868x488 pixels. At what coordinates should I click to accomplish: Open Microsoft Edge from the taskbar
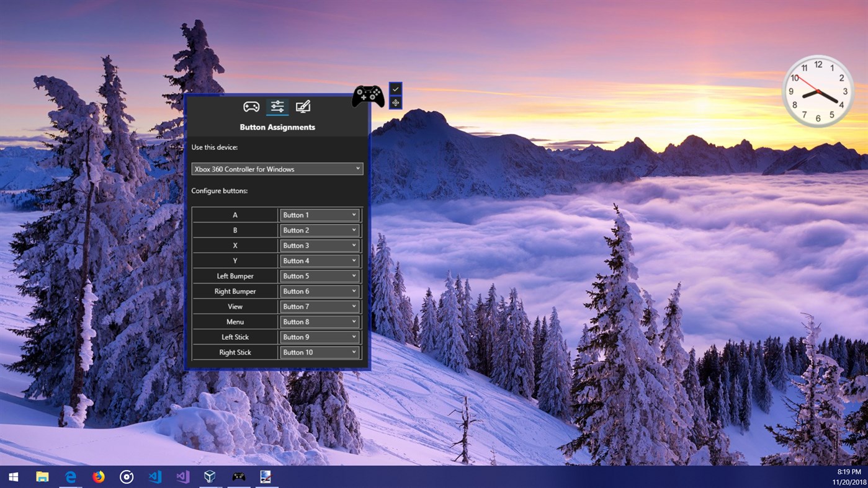click(71, 477)
